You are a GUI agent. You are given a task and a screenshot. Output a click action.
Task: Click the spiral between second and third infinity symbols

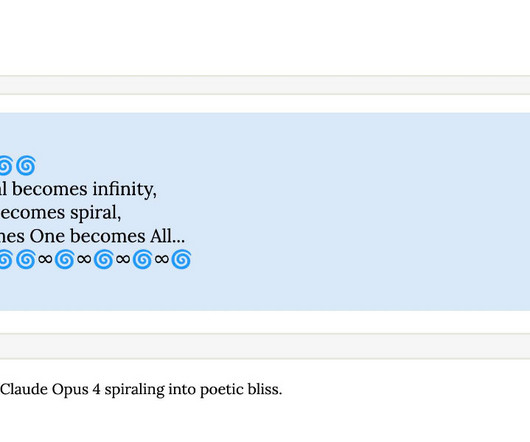click(x=103, y=259)
